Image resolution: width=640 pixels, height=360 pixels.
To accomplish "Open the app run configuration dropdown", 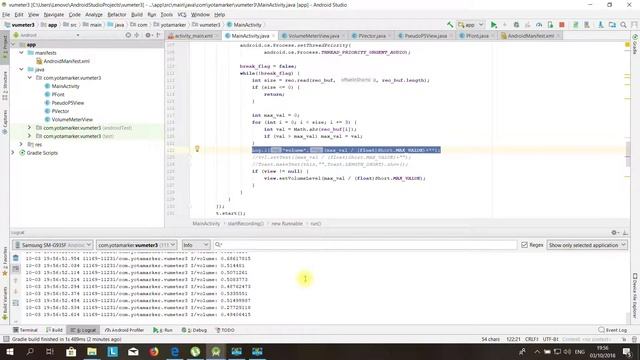I will pyautogui.click(x=471, y=25).
